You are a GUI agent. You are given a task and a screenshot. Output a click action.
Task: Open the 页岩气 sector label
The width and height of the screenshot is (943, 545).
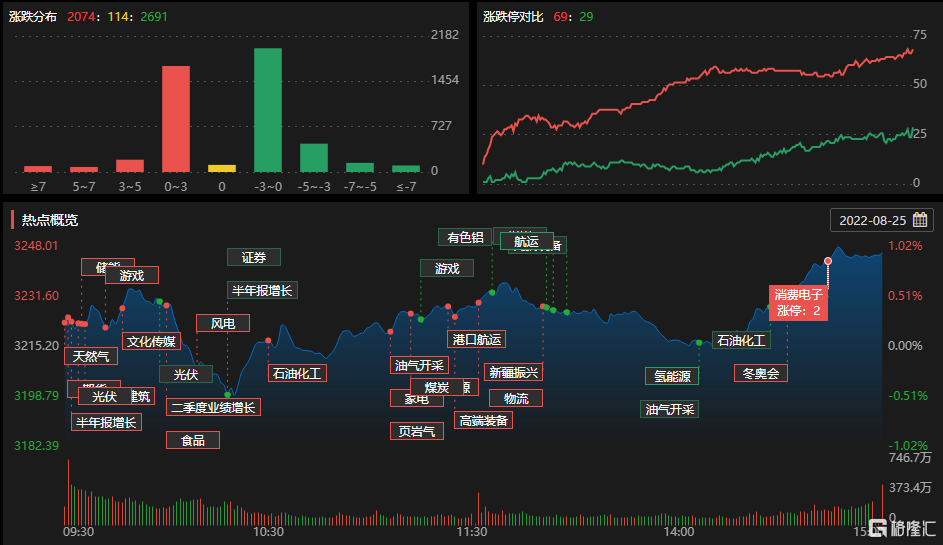pyautogui.click(x=416, y=431)
